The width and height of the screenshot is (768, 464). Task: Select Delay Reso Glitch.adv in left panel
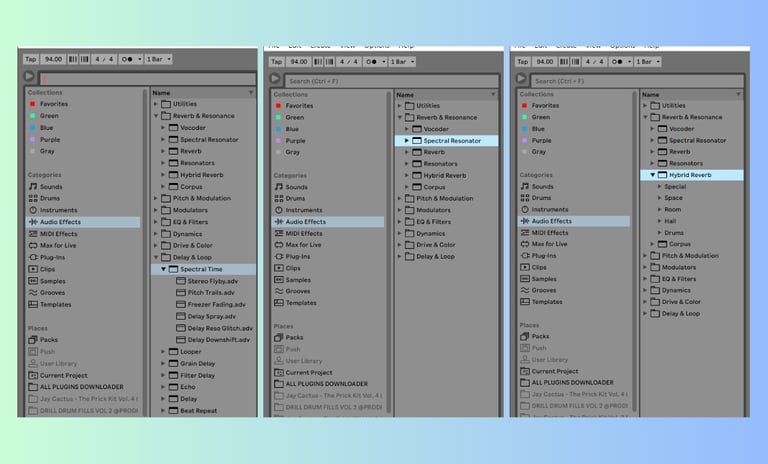click(215, 328)
